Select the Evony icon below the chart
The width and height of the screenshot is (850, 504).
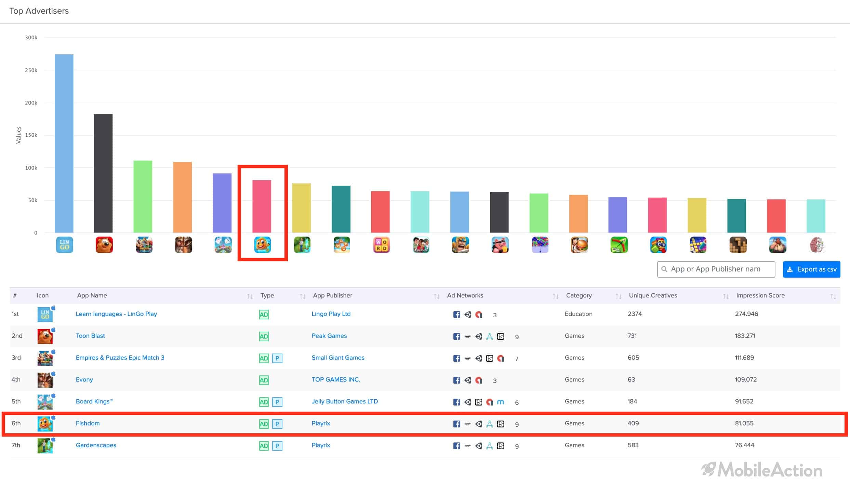coord(183,245)
